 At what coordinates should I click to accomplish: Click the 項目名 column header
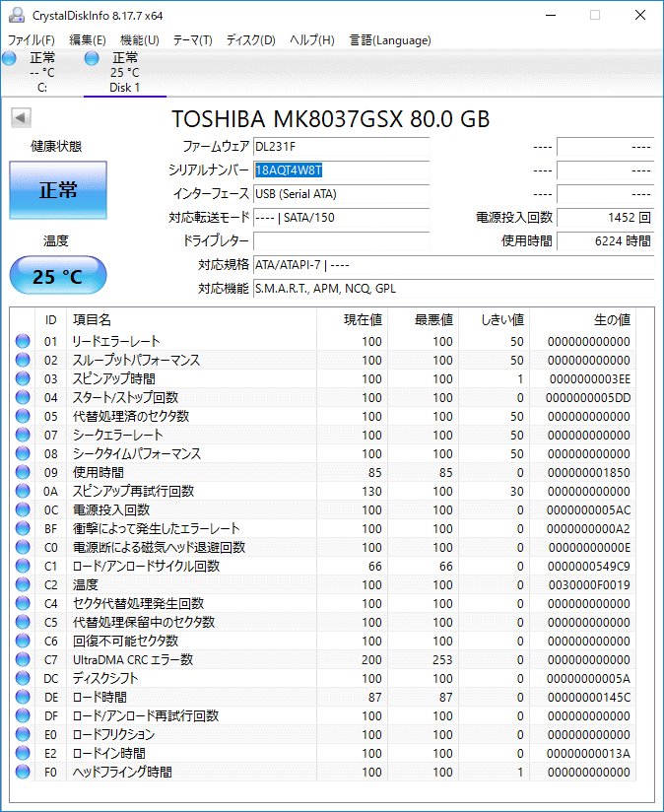tap(191, 320)
